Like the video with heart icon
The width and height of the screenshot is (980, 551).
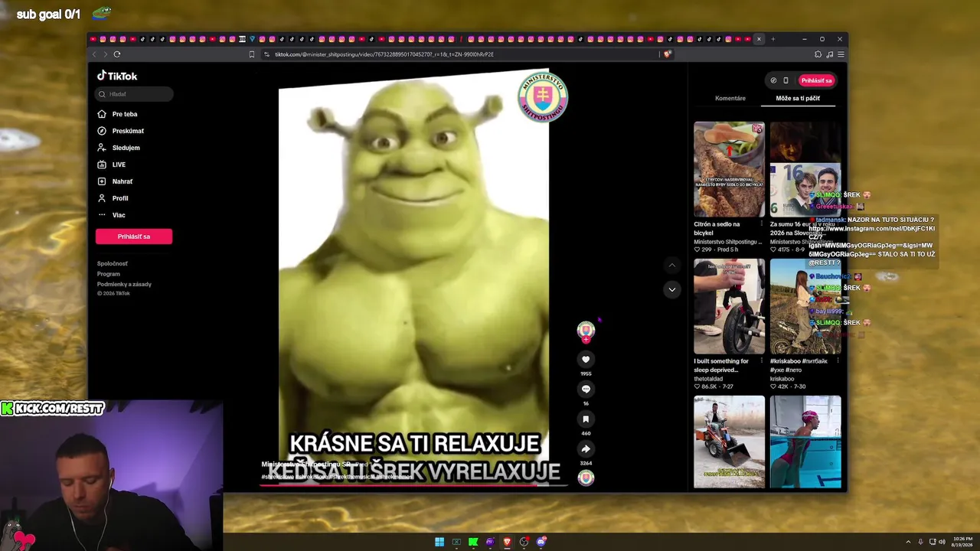click(586, 360)
